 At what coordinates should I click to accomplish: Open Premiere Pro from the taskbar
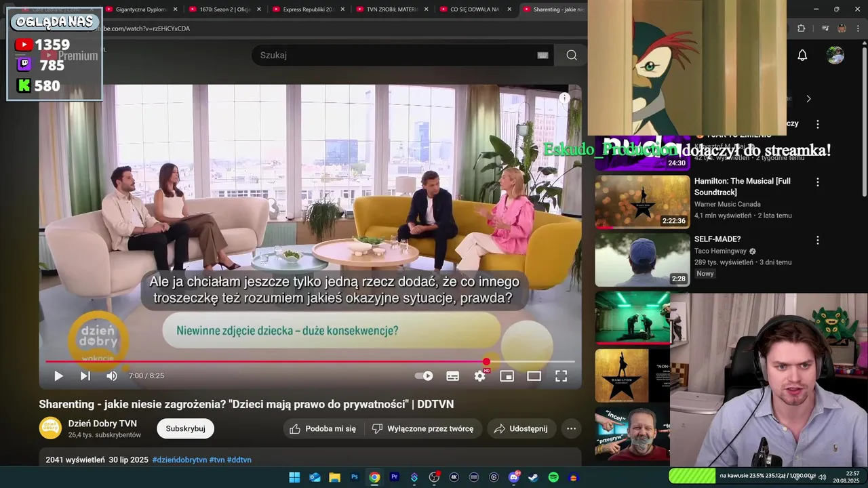[x=394, y=477]
